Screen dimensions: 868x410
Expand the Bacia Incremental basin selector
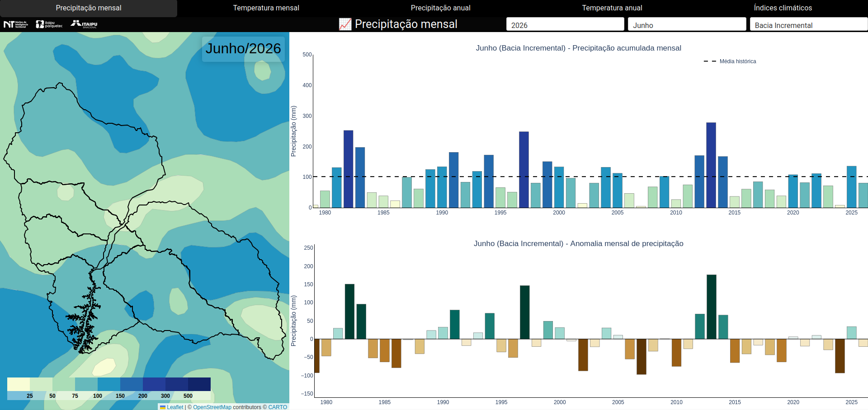[x=808, y=24]
